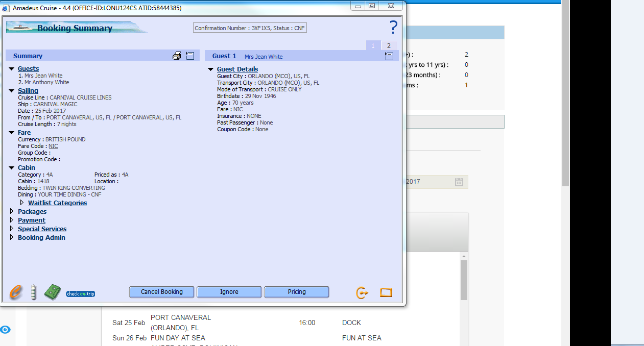Click the Guest 1 panel's collapse icon
644x346 pixels.
(x=389, y=56)
